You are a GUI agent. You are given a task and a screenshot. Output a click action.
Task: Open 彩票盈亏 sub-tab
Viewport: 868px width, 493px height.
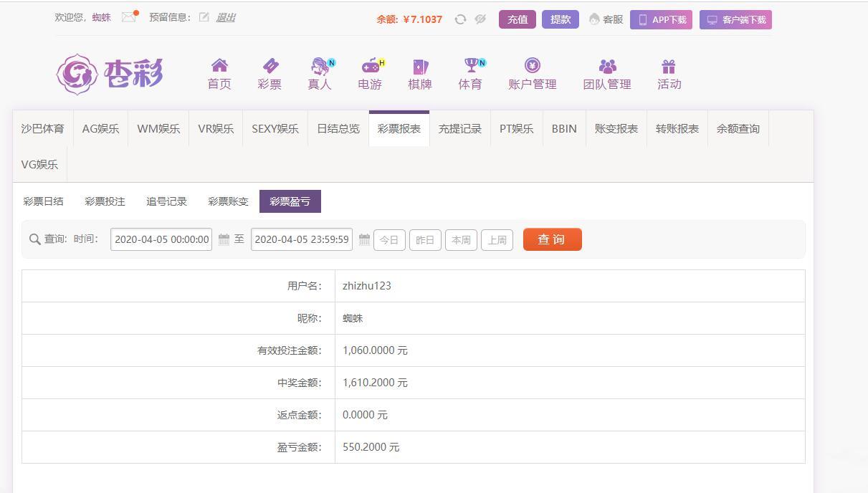(290, 201)
